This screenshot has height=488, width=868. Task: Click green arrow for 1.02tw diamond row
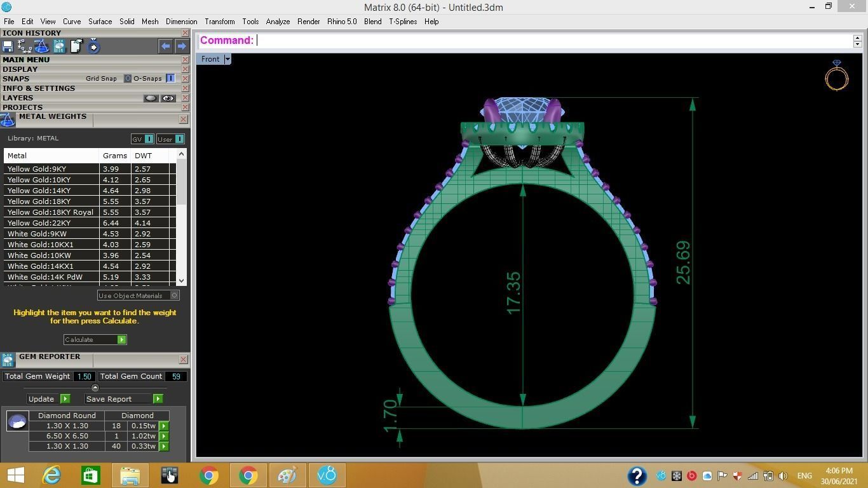[x=164, y=436]
